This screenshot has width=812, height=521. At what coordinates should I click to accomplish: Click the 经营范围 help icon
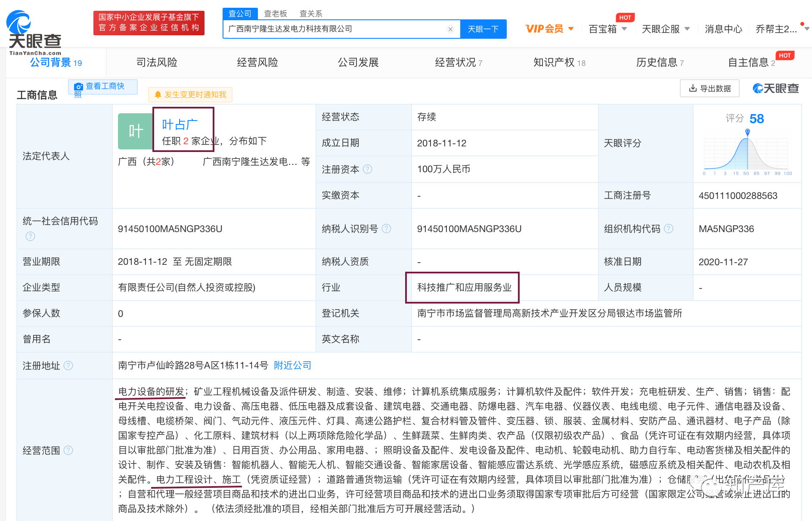point(68,450)
